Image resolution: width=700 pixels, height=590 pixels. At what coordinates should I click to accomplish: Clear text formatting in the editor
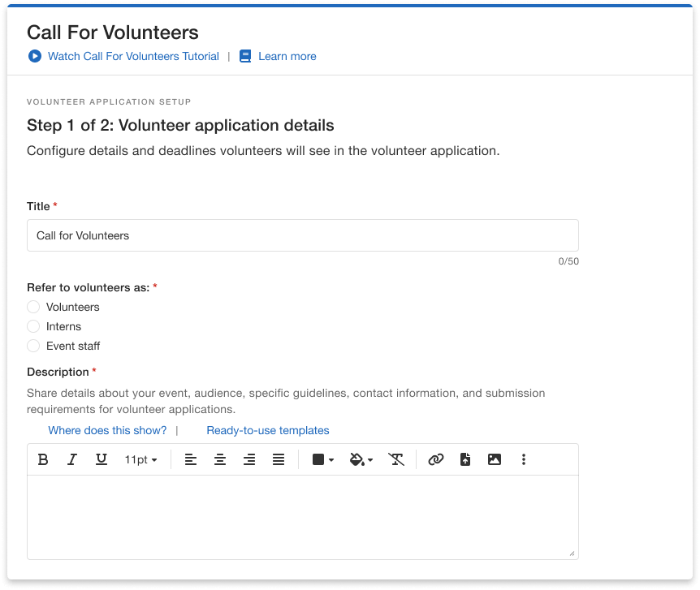pos(396,459)
